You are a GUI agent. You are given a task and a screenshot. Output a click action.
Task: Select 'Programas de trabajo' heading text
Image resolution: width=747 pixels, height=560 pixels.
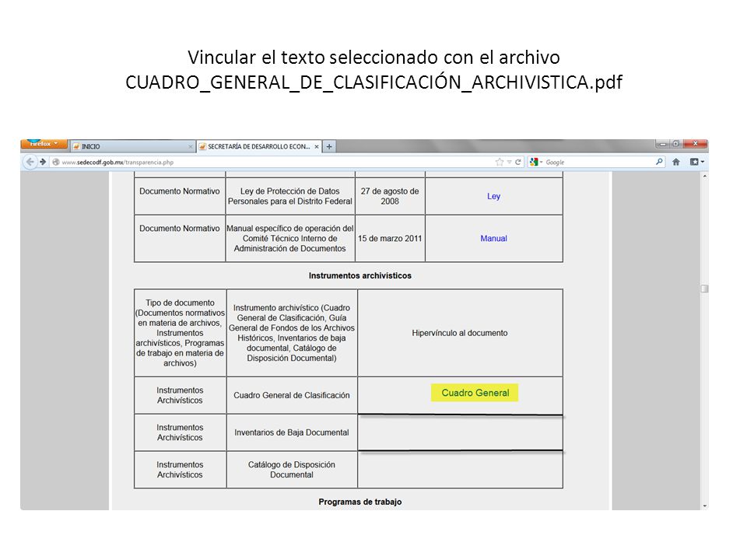[x=360, y=502]
